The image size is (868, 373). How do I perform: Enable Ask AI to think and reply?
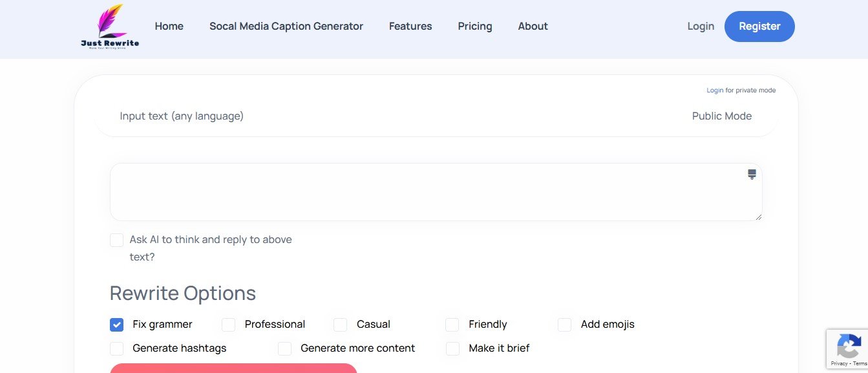[116, 240]
